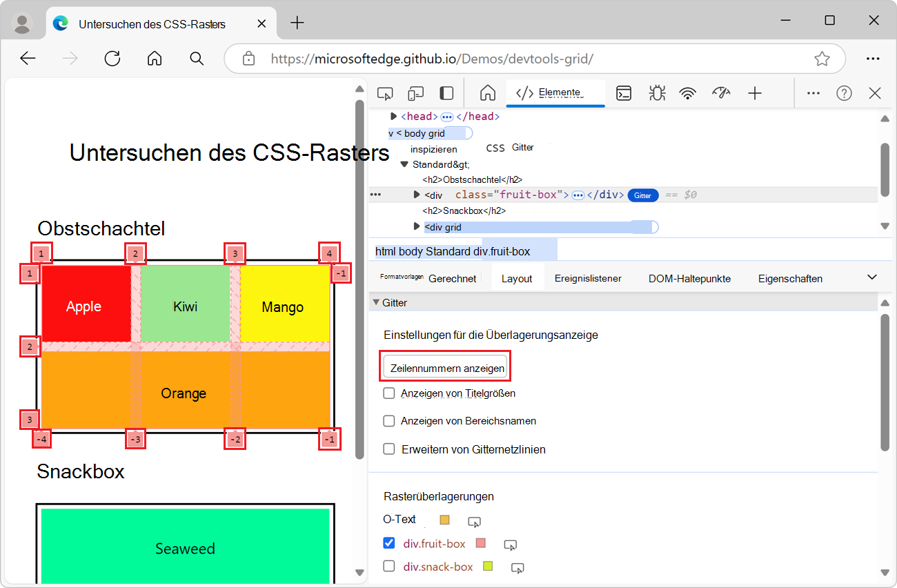
Task: Highlight div.snack-box element in page
Action: pyautogui.click(x=517, y=568)
